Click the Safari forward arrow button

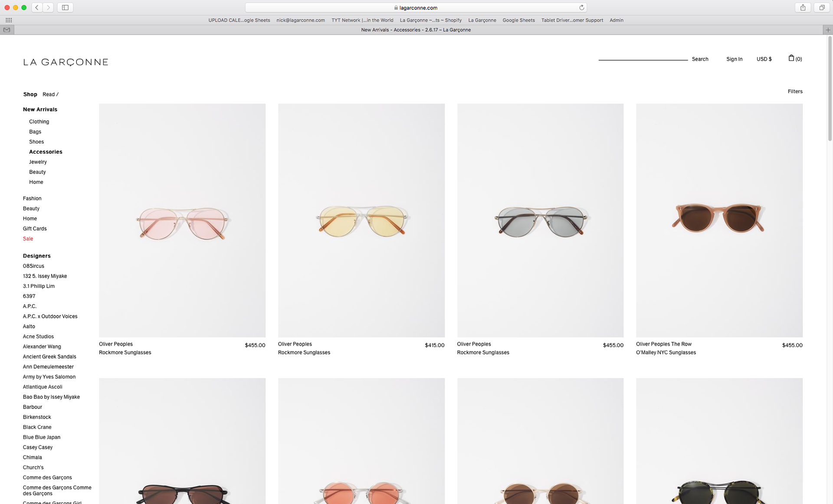48,7
